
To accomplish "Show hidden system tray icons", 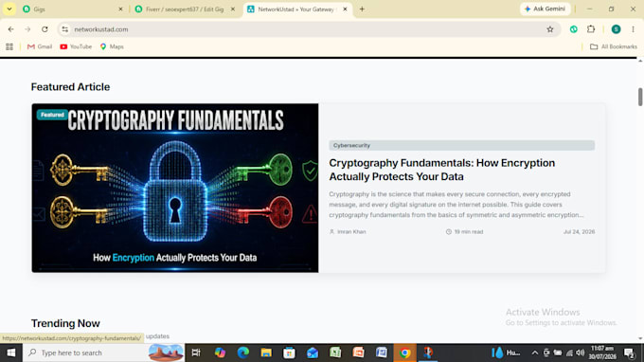I will 534,353.
